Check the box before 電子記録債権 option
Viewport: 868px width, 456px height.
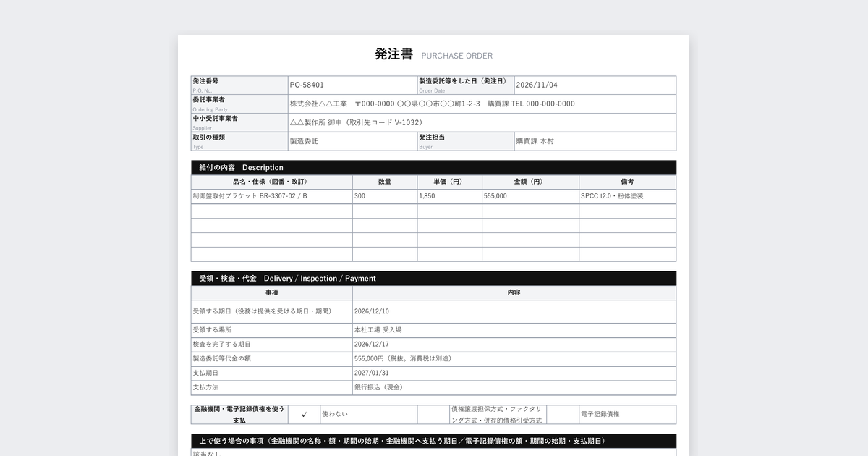point(563,415)
